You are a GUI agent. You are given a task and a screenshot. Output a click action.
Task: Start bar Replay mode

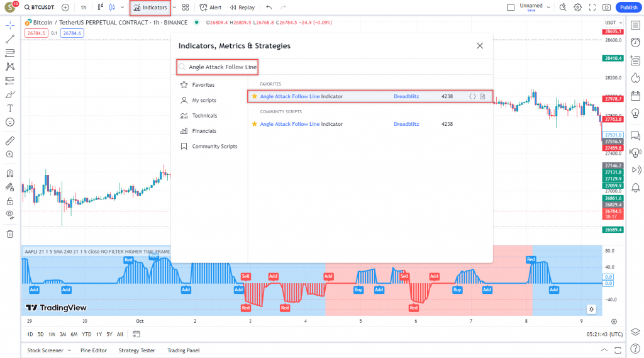click(242, 8)
